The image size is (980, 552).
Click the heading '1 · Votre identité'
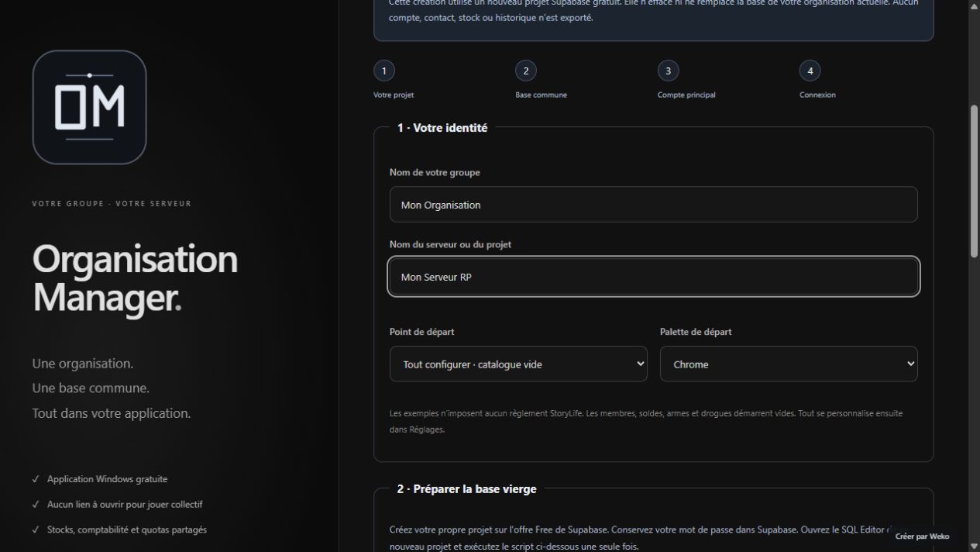tap(442, 128)
